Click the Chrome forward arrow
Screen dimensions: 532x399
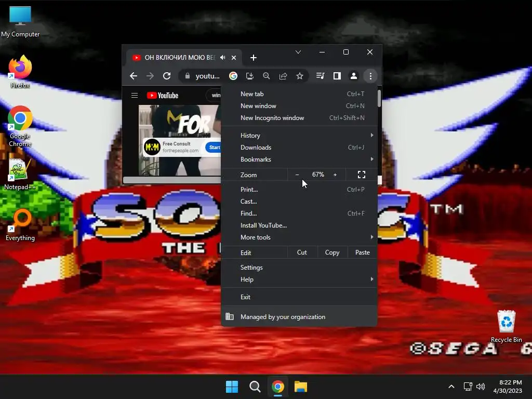[150, 76]
